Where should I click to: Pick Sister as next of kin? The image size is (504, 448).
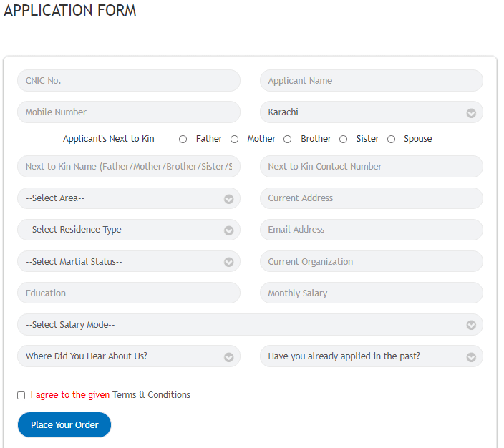tap(344, 140)
